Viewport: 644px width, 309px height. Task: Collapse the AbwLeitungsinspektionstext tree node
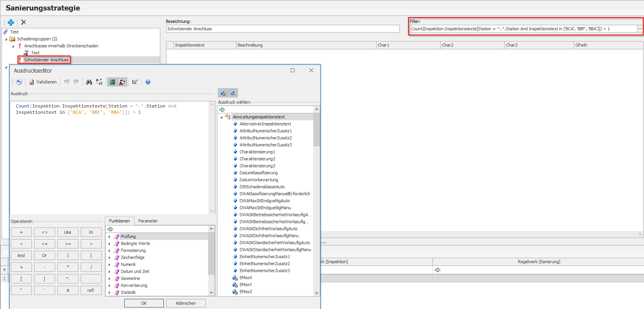coord(221,117)
